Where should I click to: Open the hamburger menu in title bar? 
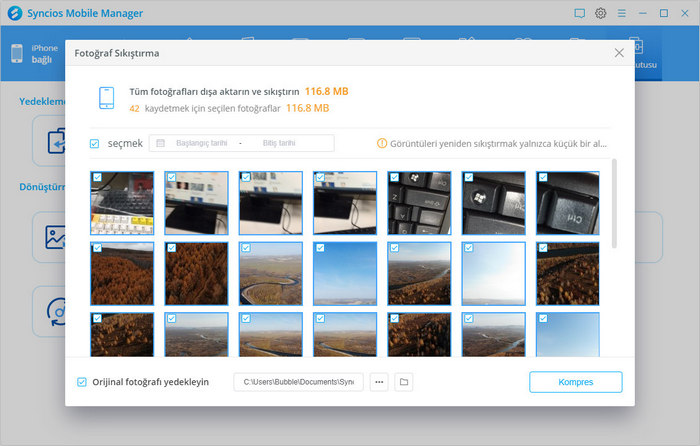pos(621,13)
